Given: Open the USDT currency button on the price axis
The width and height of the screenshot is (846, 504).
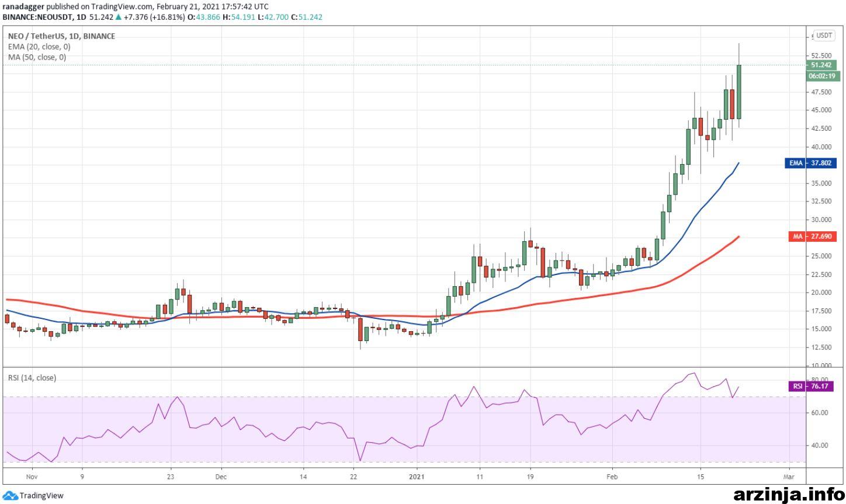Looking at the screenshot, I should pyautogui.click(x=824, y=36).
